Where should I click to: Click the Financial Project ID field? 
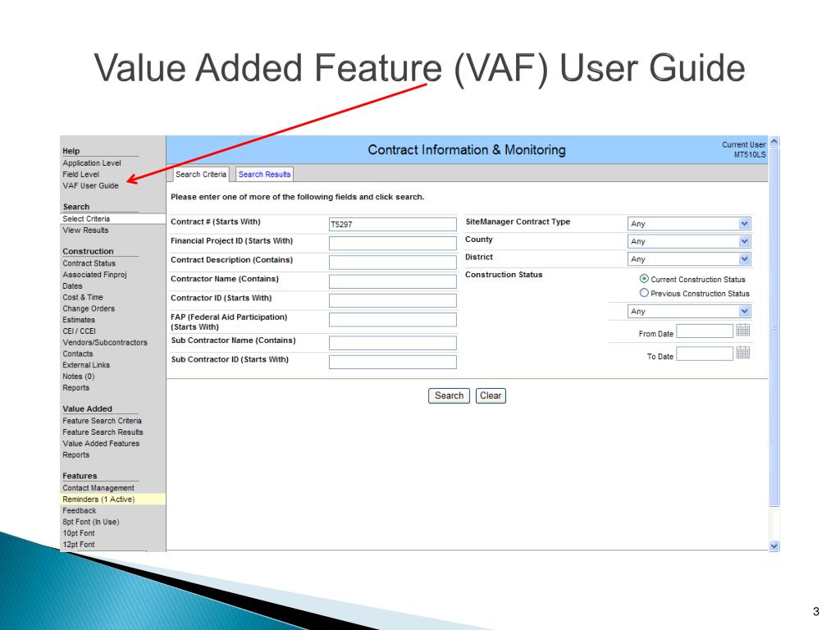pyautogui.click(x=393, y=243)
